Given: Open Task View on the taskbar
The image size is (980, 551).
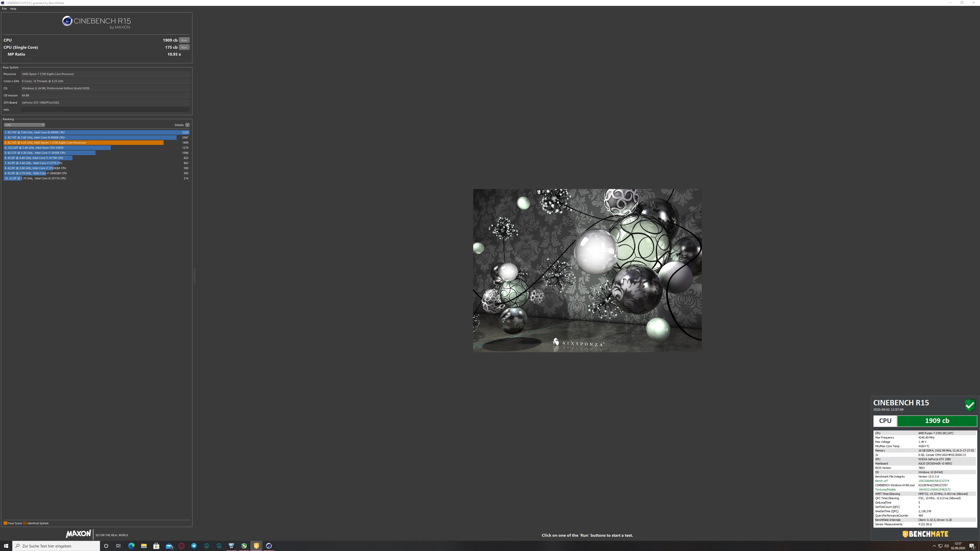Looking at the screenshot, I should pyautogui.click(x=118, y=546).
